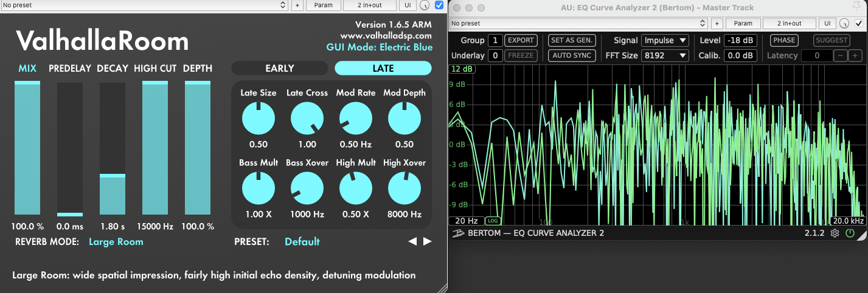Open the Signal Impulse dropdown

[664, 40]
